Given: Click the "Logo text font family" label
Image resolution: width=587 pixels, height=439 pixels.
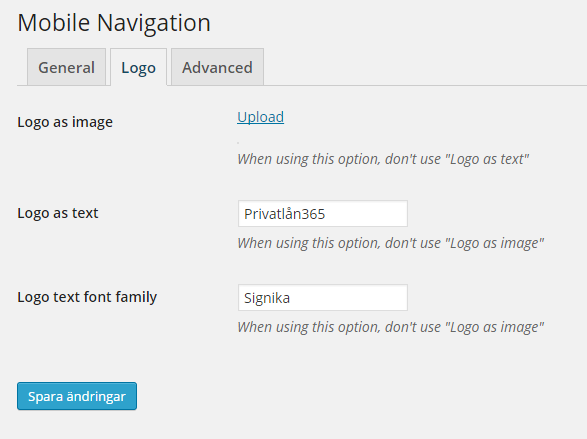Looking at the screenshot, I should click(x=87, y=297).
